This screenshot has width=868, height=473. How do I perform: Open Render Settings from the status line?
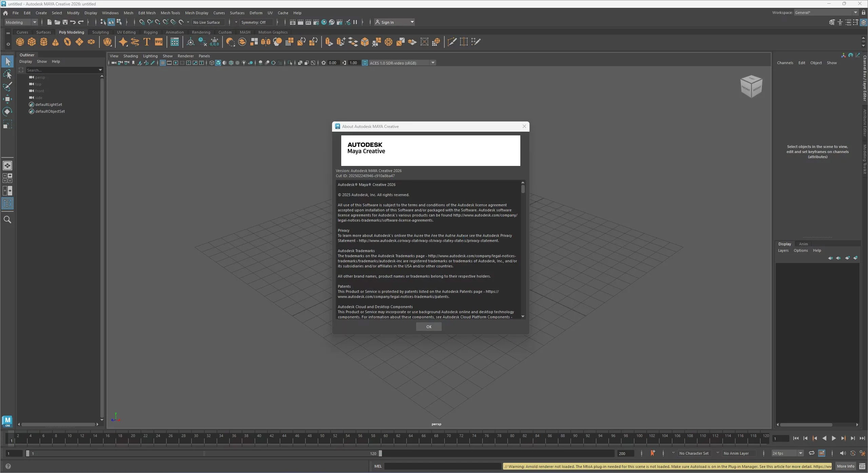[316, 22]
